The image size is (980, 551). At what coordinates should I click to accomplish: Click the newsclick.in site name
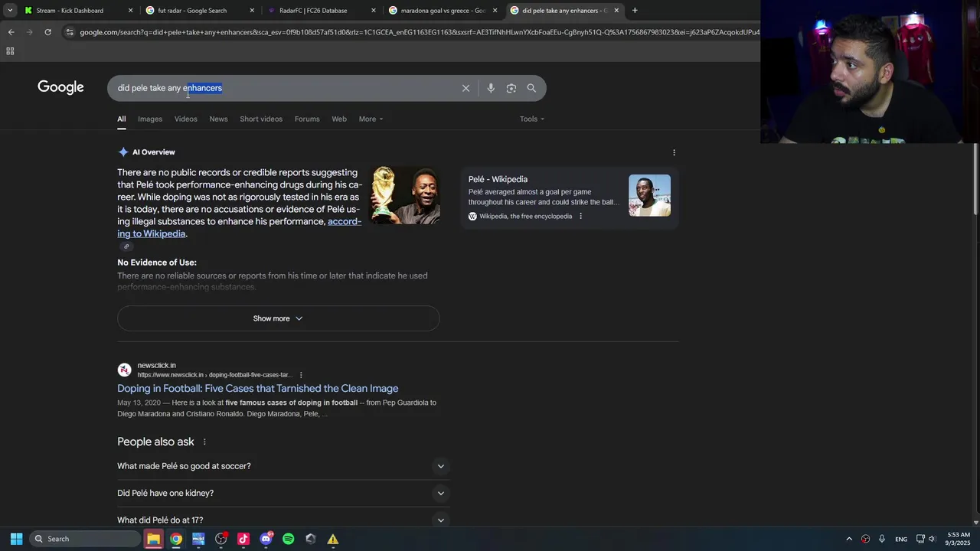pyautogui.click(x=157, y=365)
